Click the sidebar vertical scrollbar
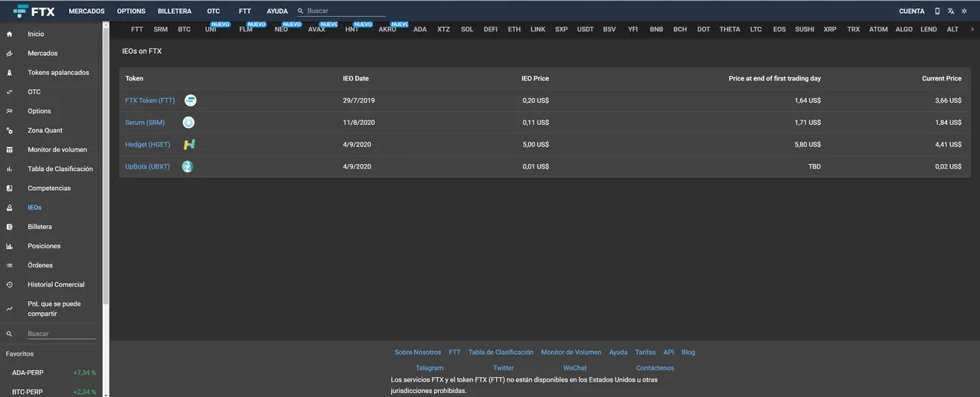The image size is (980, 397). tap(106, 165)
